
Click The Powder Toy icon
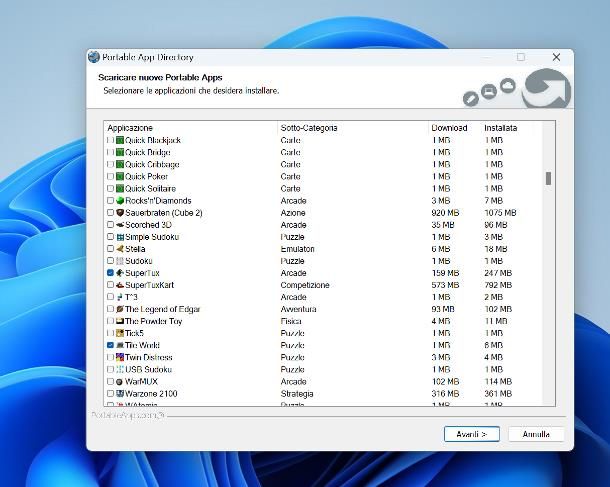pos(120,321)
